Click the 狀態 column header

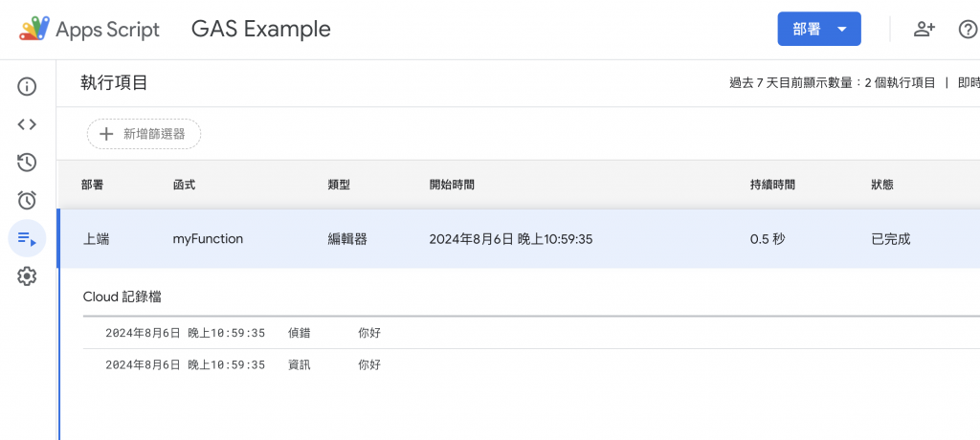(x=882, y=185)
